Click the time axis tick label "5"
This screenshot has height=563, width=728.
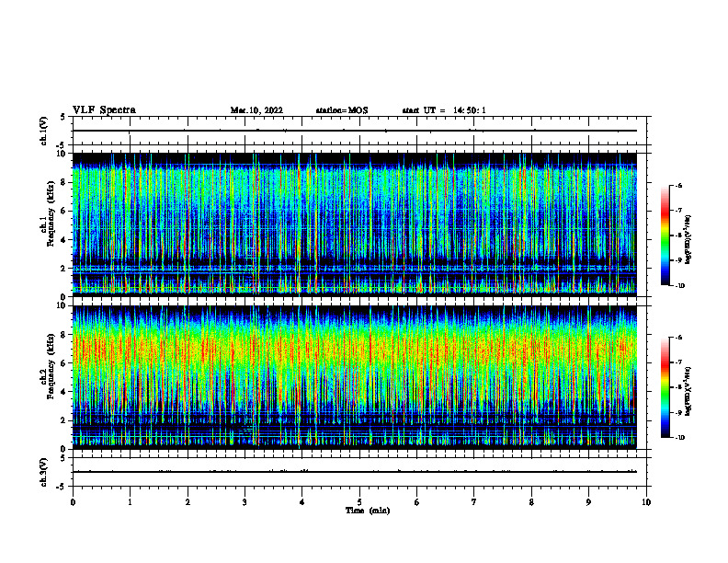[359, 502]
